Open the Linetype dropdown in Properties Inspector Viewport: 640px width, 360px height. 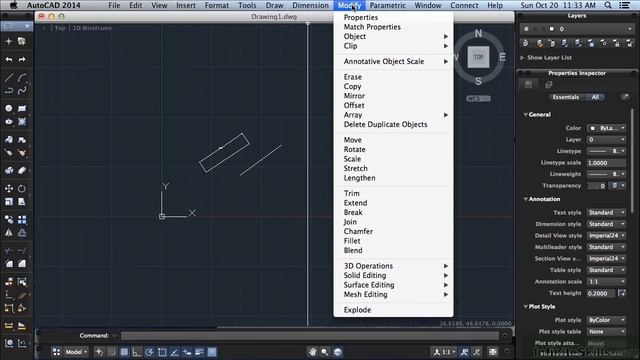[606, 151]
